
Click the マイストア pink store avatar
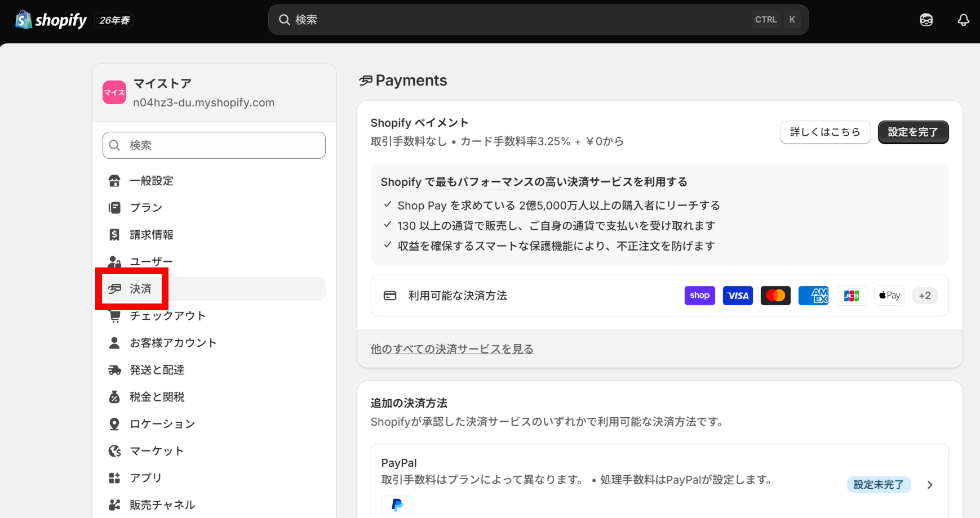click(114, 92)
